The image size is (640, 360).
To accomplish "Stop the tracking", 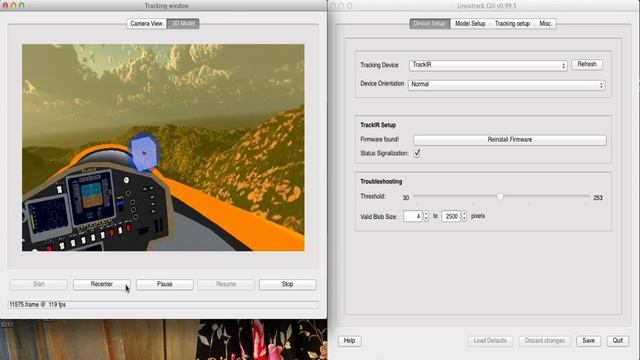I will tap(287, 284).
